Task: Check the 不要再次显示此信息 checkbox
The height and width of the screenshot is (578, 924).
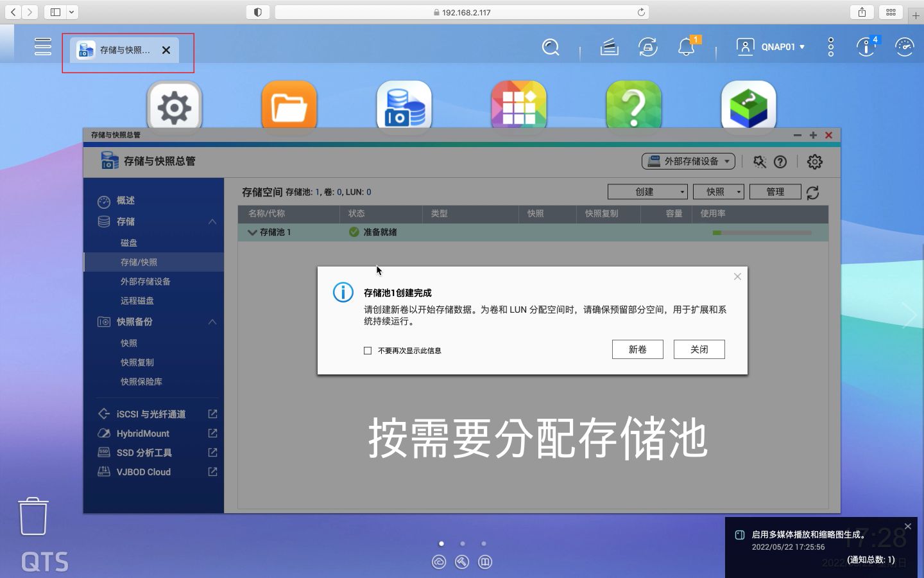Action: point(368,351)
